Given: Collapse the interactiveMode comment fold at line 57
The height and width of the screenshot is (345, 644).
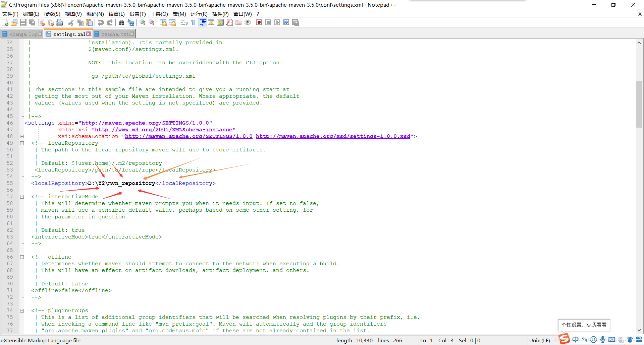Looking at the screenshot, I should coord(22,197).
